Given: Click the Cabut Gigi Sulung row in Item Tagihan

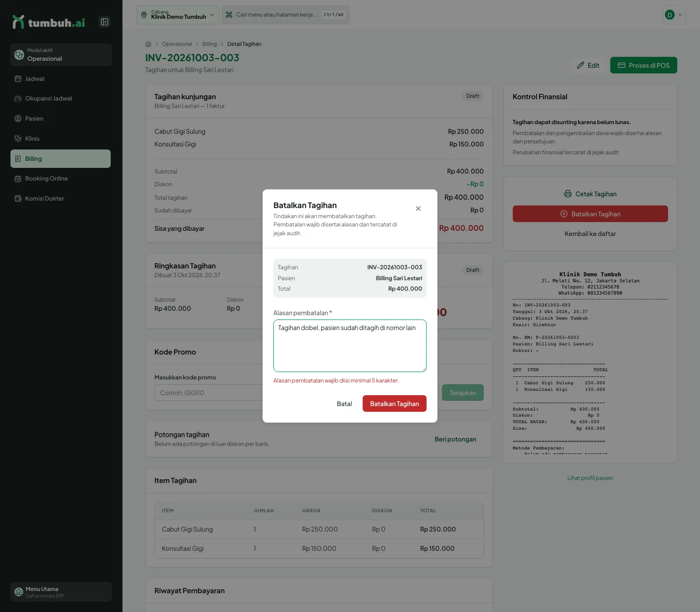Looking at the screenshot, I should 319,529.
